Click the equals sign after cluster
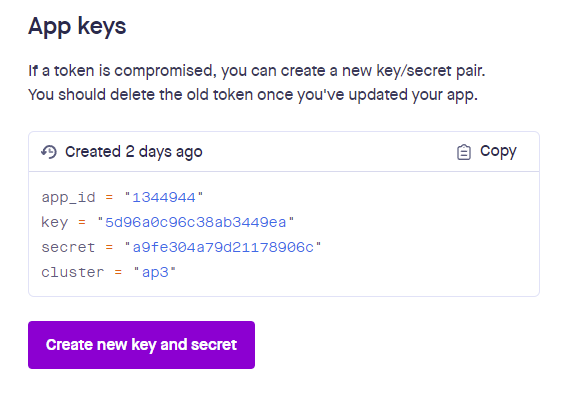Image resolution: width=569 pixels, height=400 pixels. (118, 273)
